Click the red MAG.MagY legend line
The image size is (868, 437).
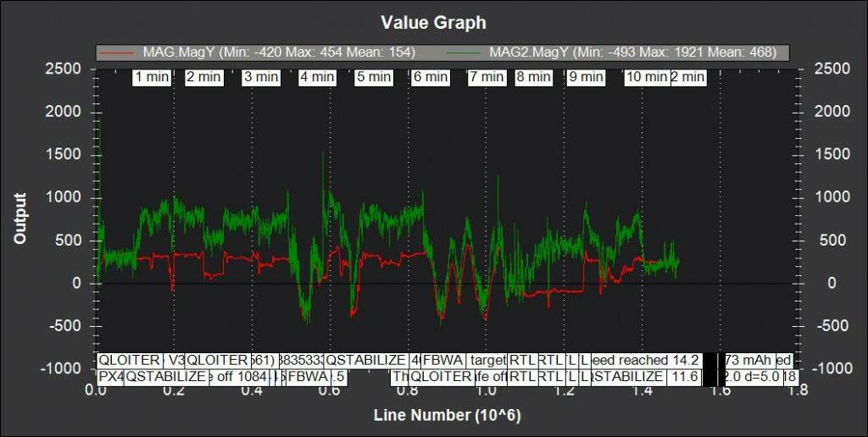tap(117, 53)
